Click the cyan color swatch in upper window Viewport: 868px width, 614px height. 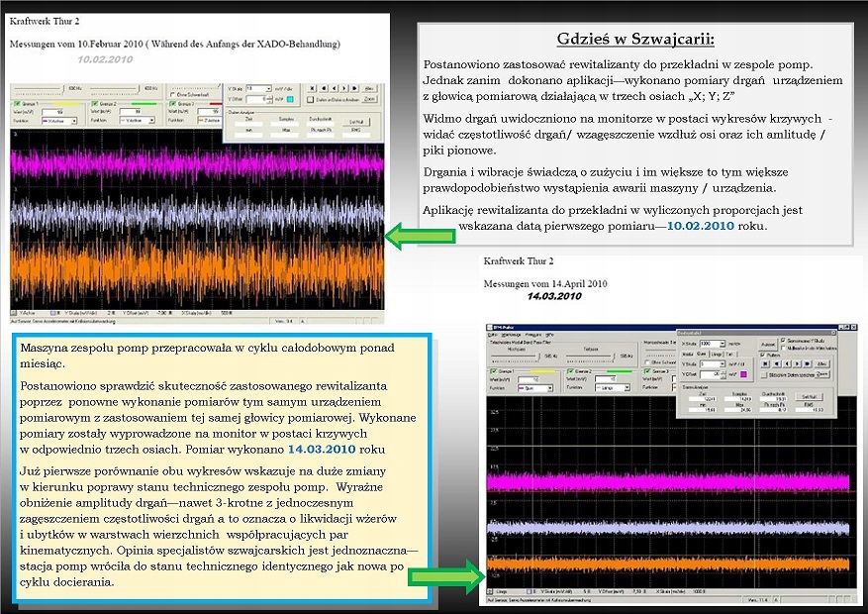coord(290,99)
